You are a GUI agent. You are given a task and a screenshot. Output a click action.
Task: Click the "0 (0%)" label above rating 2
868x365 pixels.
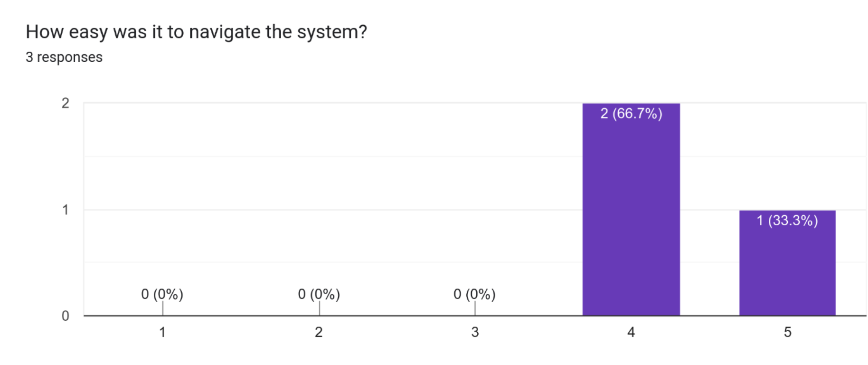coord(319,294)
